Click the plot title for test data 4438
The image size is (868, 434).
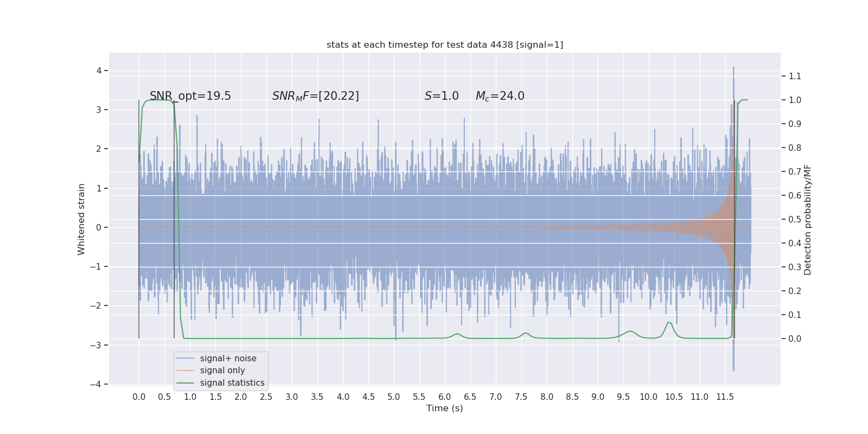[x=445, y=44]
